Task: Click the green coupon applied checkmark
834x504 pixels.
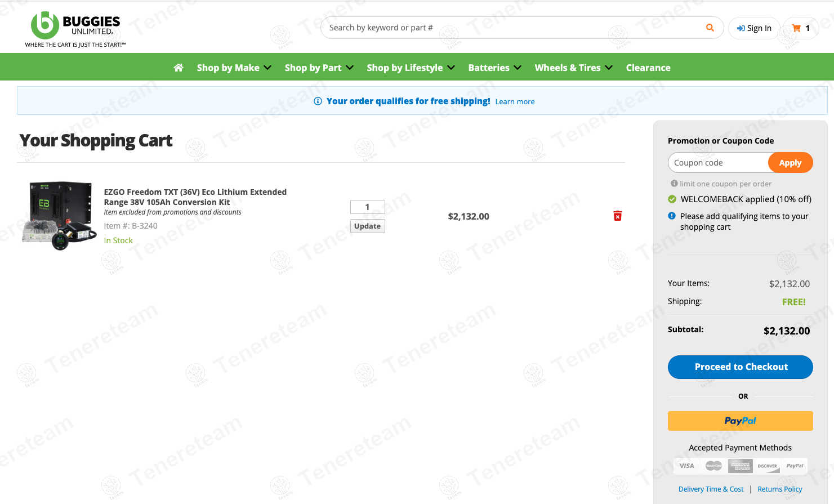Action: 672,199
